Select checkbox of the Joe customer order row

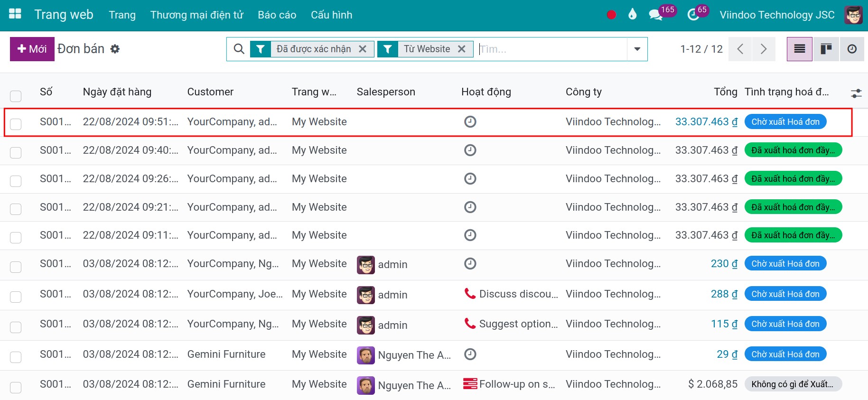tap(16, 297)
